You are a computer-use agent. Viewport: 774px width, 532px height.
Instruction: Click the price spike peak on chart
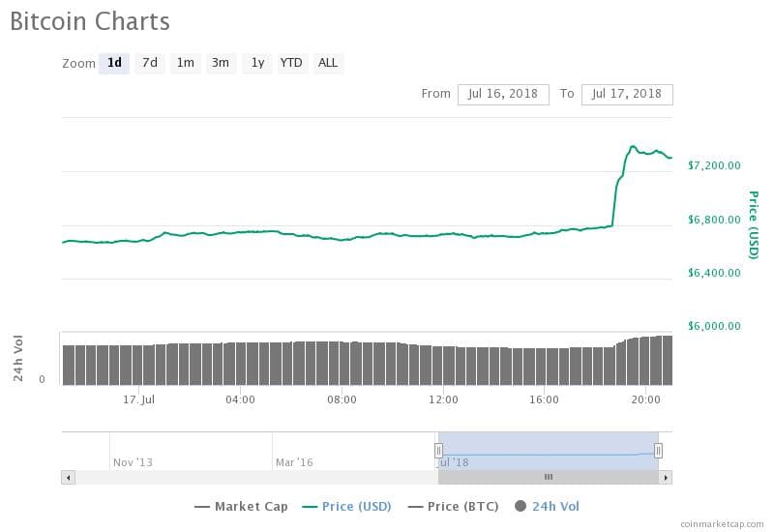tap(633, 147)
